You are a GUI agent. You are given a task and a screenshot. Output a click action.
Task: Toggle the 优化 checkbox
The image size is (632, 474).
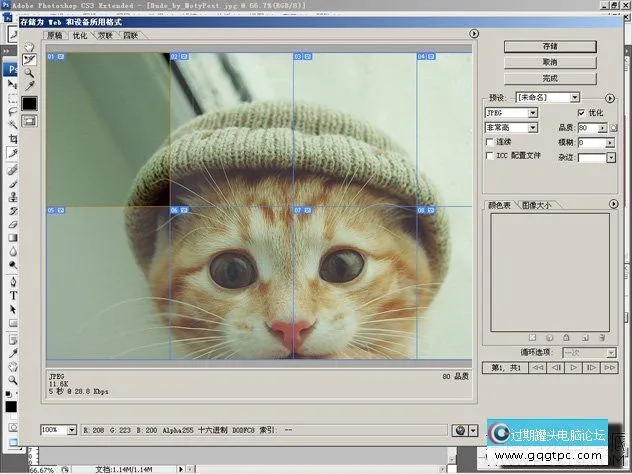coord(581,113)
